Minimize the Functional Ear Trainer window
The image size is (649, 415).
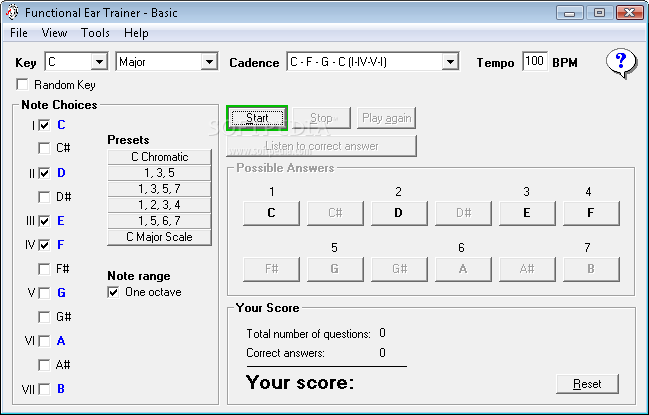[569, 12]
